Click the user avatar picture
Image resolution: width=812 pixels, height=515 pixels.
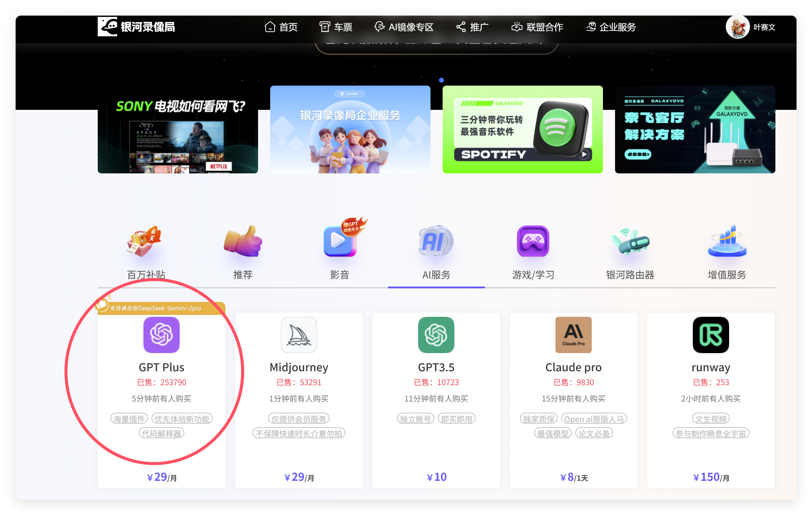pyautogui.click(x=738, y=27)
